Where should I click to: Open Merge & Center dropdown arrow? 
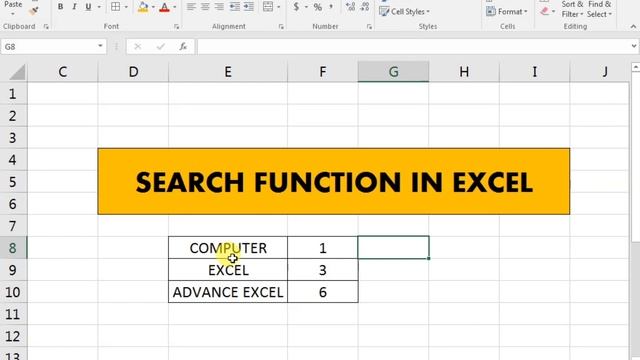point(279,7)
